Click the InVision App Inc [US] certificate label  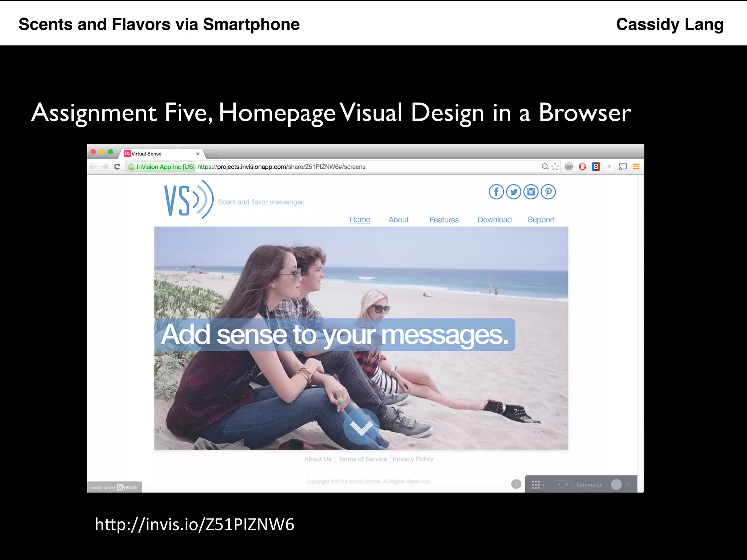pyautogui.click(x=165, y=167)
